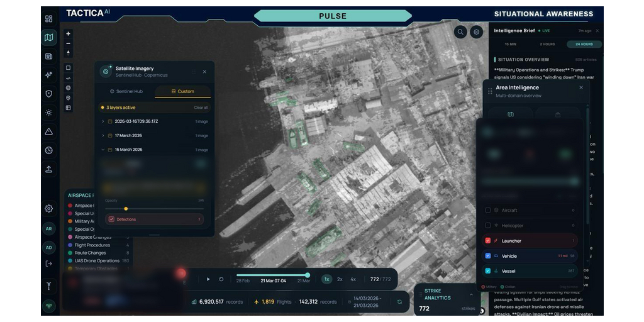Disable the Detections checkbox
The width and height of the screenshot is (644, 322).
coord(111,219)
